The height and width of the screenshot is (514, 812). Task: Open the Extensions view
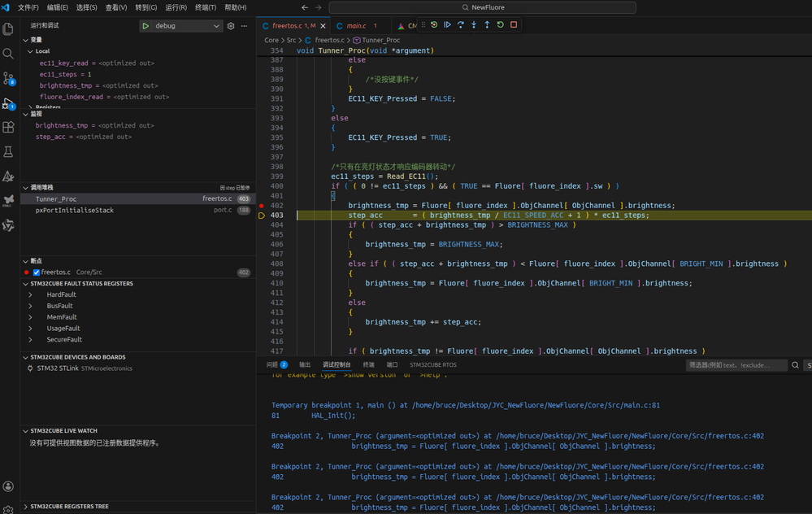tap(9, 128)
